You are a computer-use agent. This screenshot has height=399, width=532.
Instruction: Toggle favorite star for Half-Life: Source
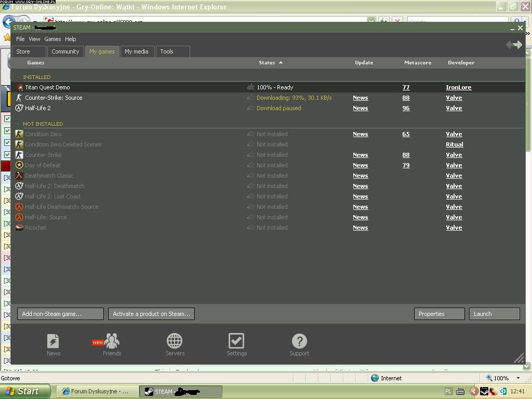click(x=251, y=217)
